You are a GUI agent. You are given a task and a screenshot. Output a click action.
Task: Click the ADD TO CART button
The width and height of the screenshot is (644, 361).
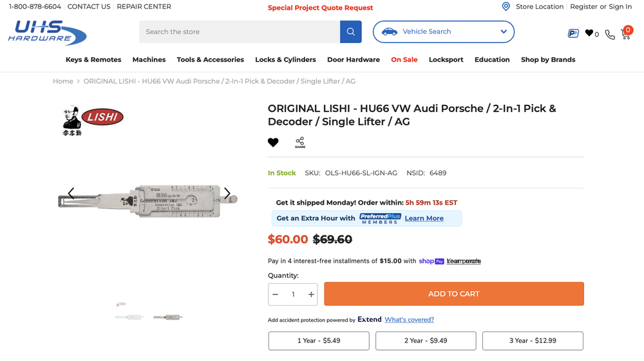click(453, 294)
